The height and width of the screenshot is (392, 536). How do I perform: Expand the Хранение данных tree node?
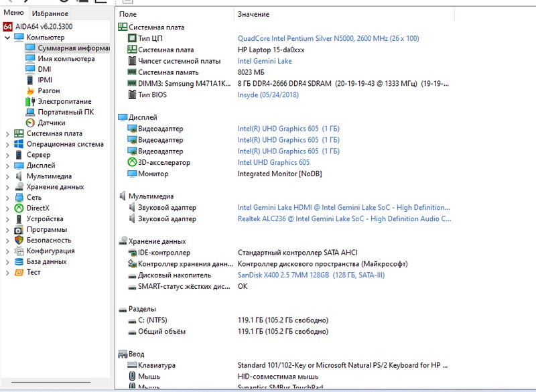pyautogui.click(x=7, y=187)
